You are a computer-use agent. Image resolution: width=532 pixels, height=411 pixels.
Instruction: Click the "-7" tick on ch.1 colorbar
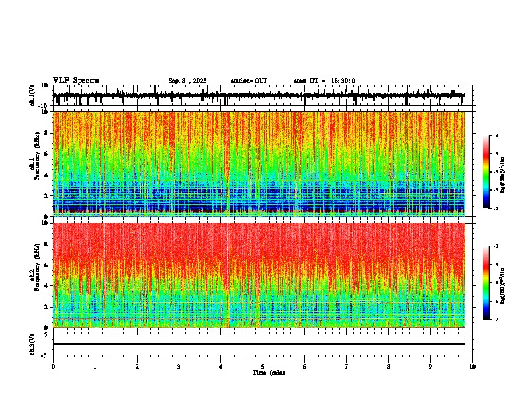(496, 208)
